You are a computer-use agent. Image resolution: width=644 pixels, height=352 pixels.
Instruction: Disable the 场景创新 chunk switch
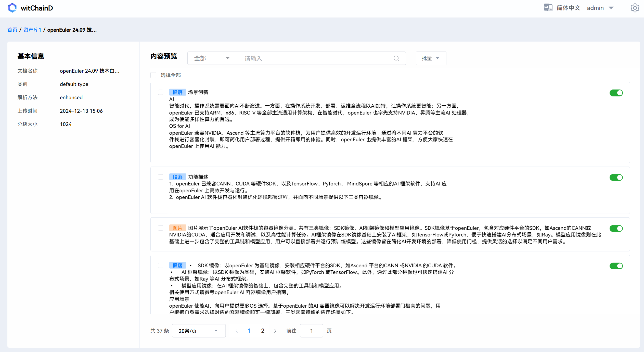point(616,93)
